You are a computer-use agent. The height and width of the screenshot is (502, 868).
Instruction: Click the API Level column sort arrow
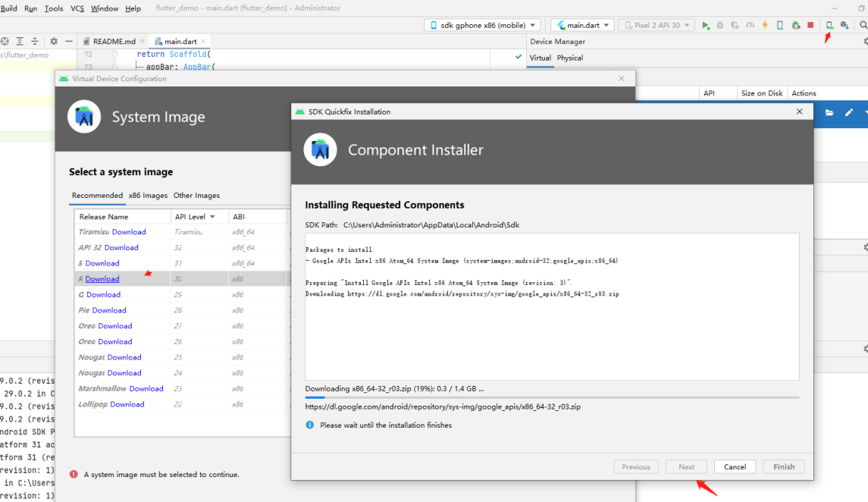pos(212,217)
